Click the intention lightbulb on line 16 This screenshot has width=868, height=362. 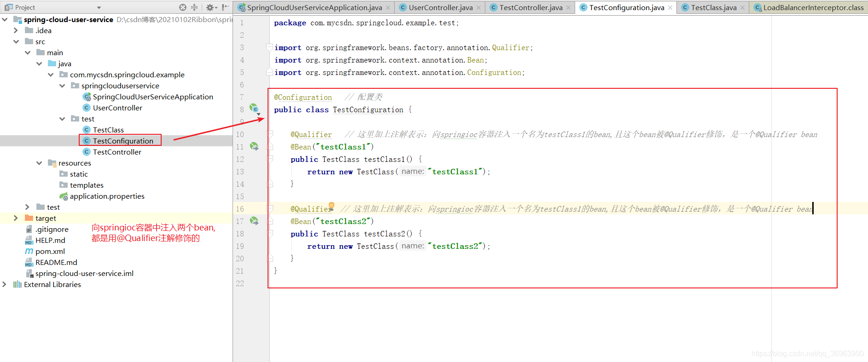331,206
